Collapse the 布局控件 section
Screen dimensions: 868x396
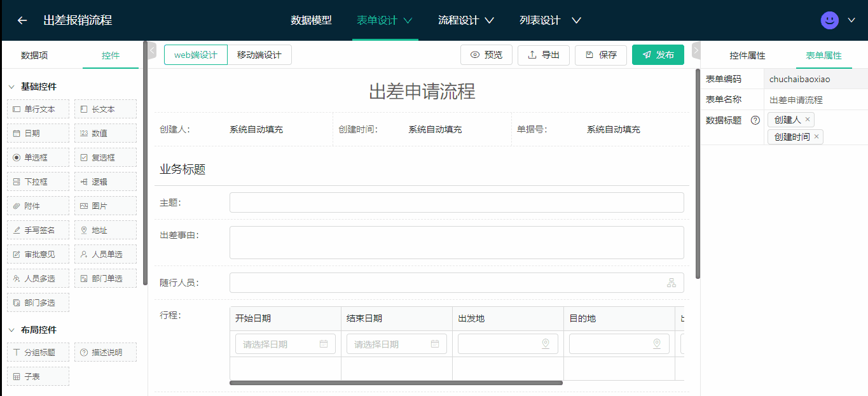click(x=11, y=330)
